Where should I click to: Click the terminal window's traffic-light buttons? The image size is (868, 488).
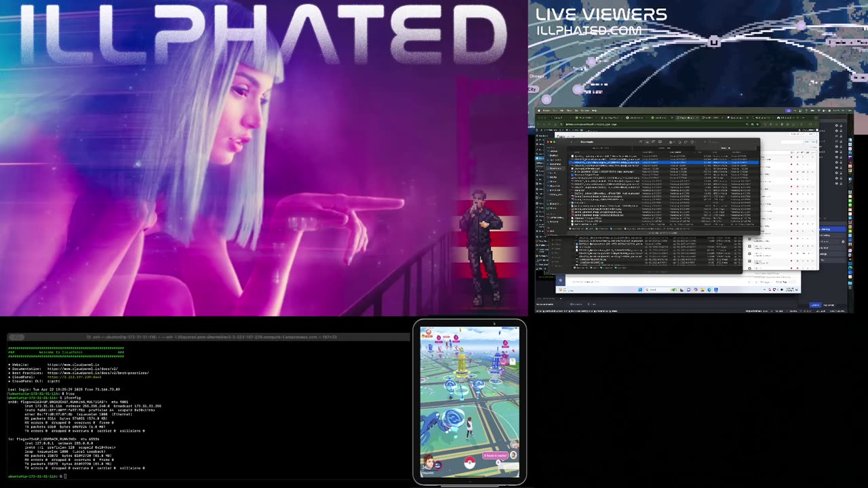pos(17,337)
